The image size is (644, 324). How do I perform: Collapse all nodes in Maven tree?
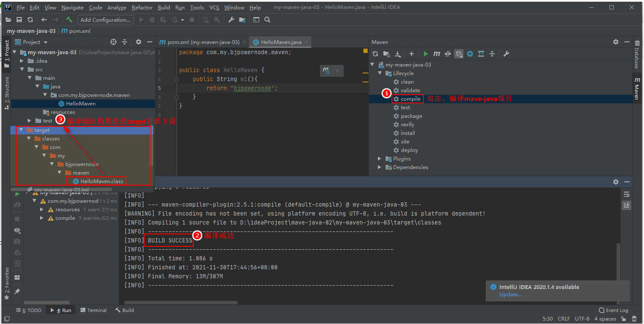493,54
